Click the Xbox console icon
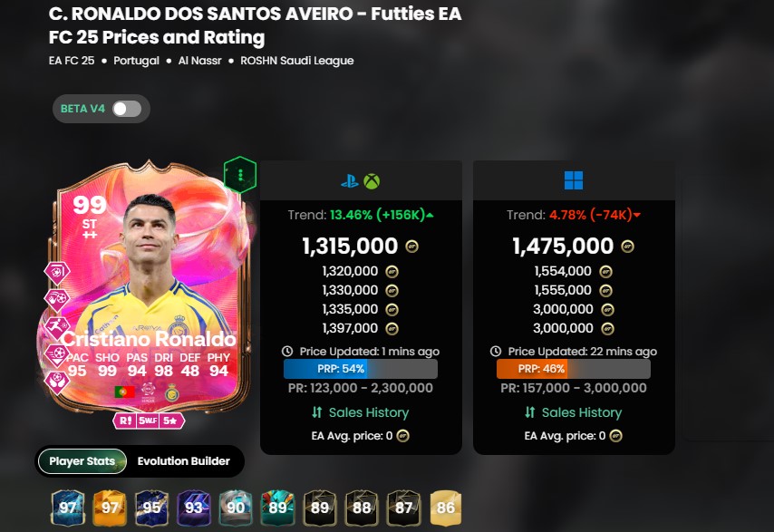 tap(372, 181)
